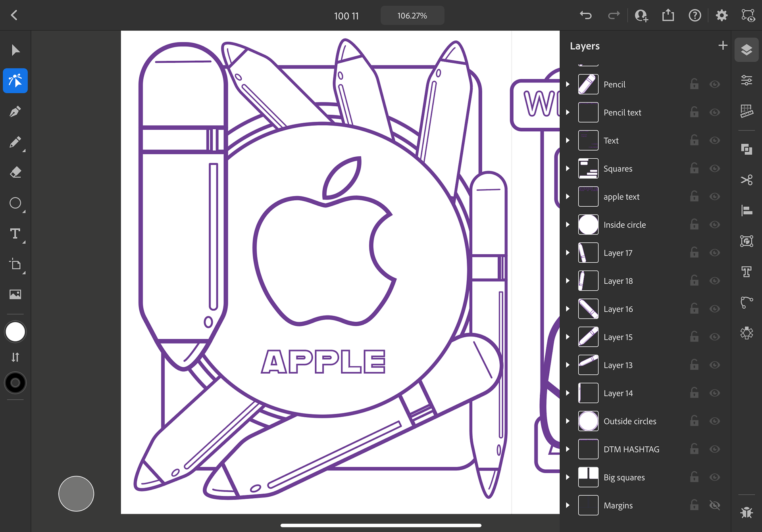Open the Help menu
This screenshot has width=762, height=532.
pyautogui.click(x=695, y=15)
